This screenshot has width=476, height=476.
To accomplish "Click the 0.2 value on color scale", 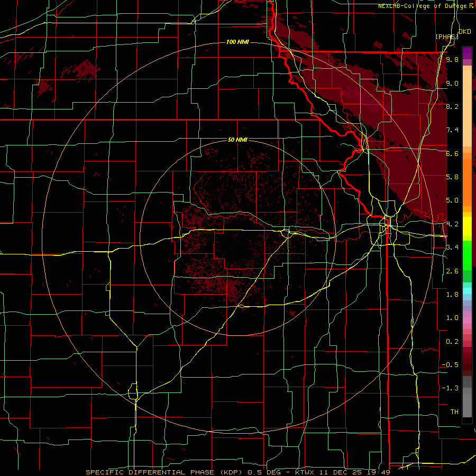I will (x=452, y=342).
